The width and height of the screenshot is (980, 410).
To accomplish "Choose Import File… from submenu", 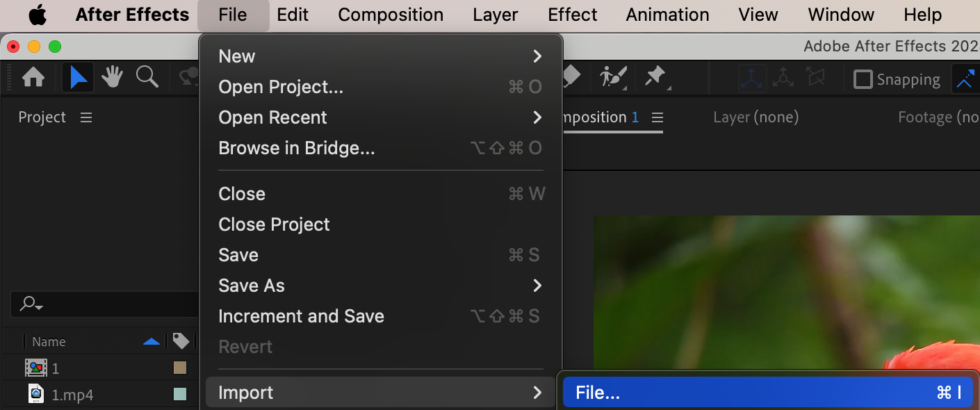I will pyautogui.click(x=767, y=393).
